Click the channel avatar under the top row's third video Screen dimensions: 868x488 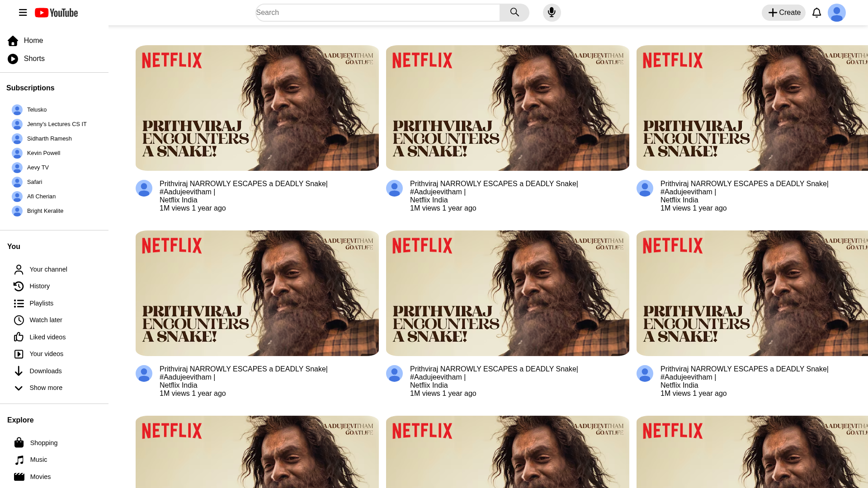click(645, 188)
